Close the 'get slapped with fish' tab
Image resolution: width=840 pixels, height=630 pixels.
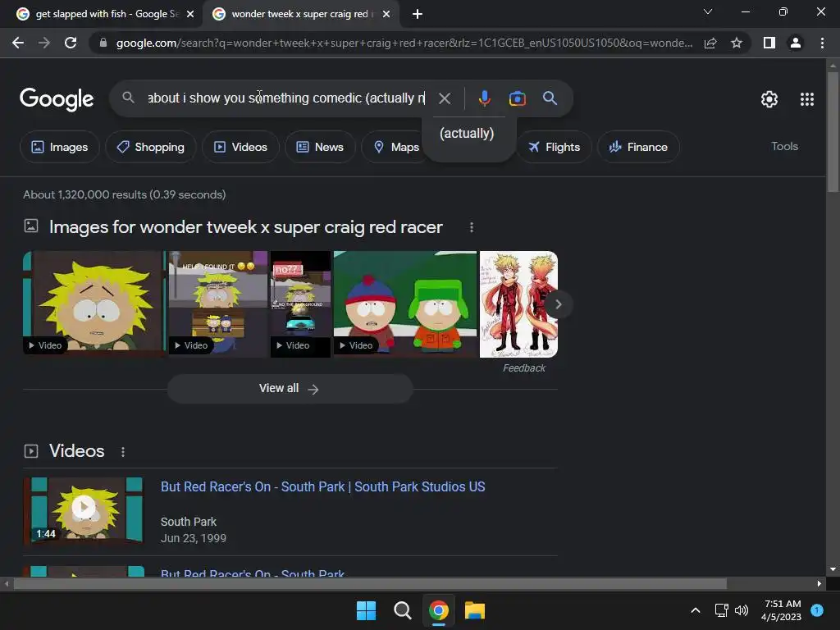point(190,14)
